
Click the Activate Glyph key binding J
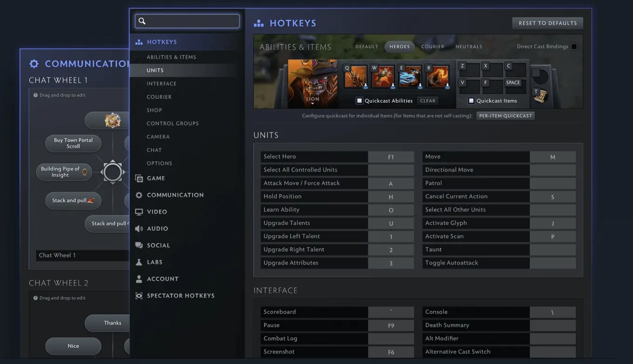click(x=552, y=223)
